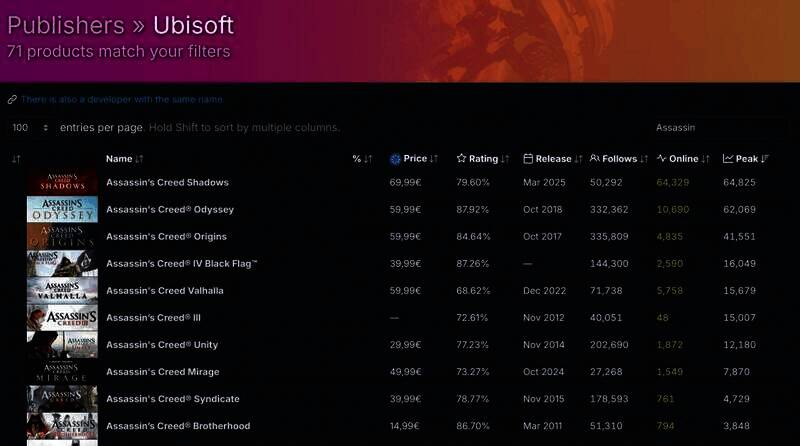
Task: Click the Follows people icon
Action: 595,159
